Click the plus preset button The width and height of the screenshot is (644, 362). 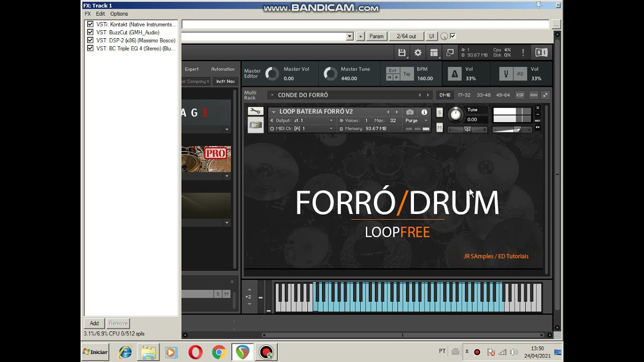coord(360,36)
